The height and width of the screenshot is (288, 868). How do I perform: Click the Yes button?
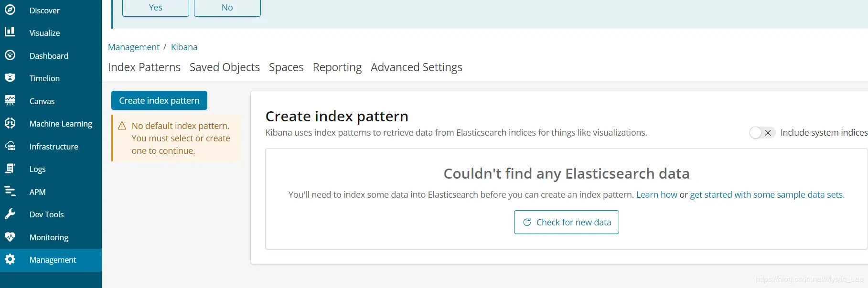click(x=156, y=8)
